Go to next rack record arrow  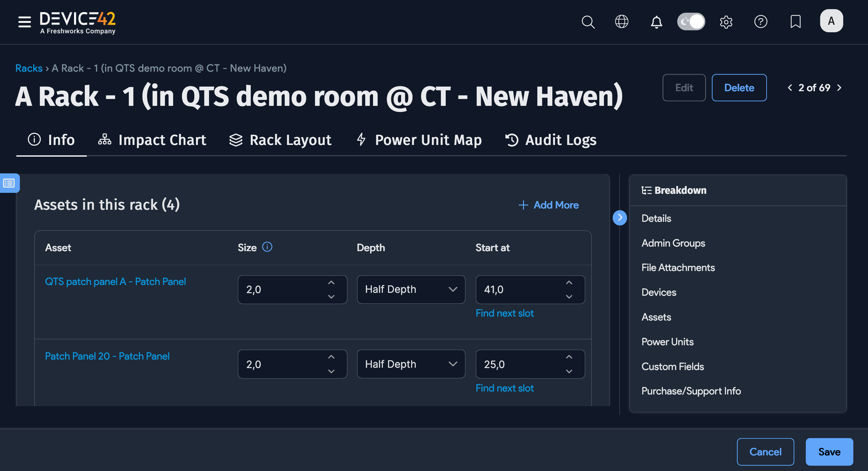(x=839, y=88)
